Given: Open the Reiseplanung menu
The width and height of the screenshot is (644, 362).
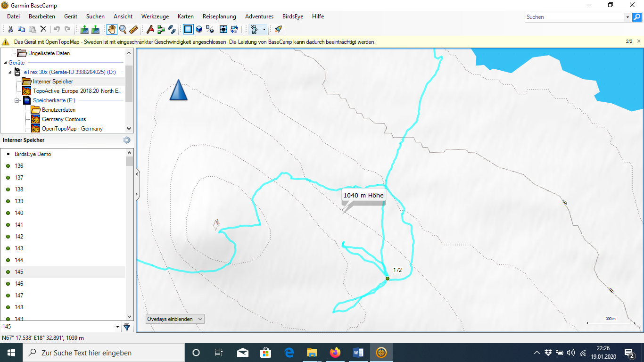Looking at the screenshot, I should tap(219, 16).
